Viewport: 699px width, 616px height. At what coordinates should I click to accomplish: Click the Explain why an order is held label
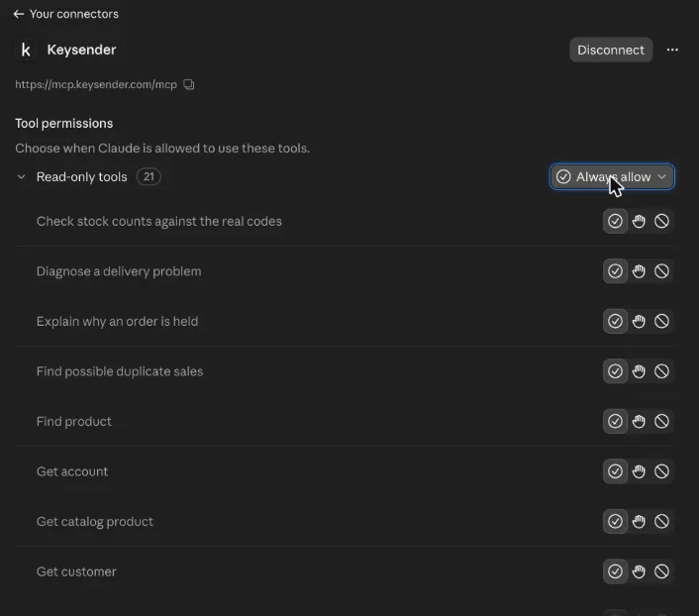click(x=117, y=321)
